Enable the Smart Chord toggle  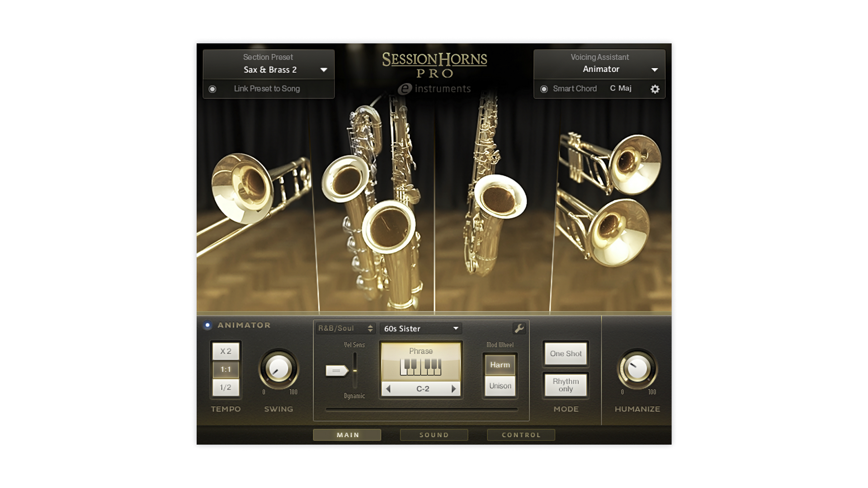pos(544,89)
